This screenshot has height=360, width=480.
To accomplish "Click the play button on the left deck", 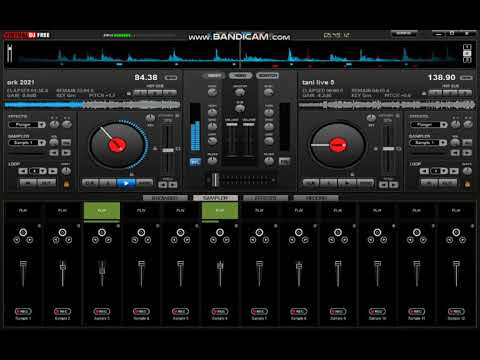I will (x=126, y=183).
